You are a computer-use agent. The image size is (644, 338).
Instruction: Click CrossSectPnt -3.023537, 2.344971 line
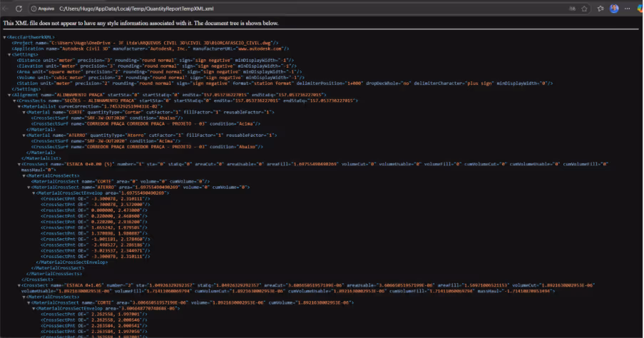tap(96, 250)
